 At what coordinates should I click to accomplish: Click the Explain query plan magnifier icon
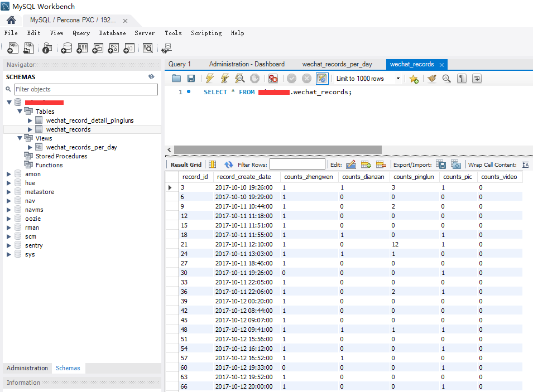coord(239,79)
